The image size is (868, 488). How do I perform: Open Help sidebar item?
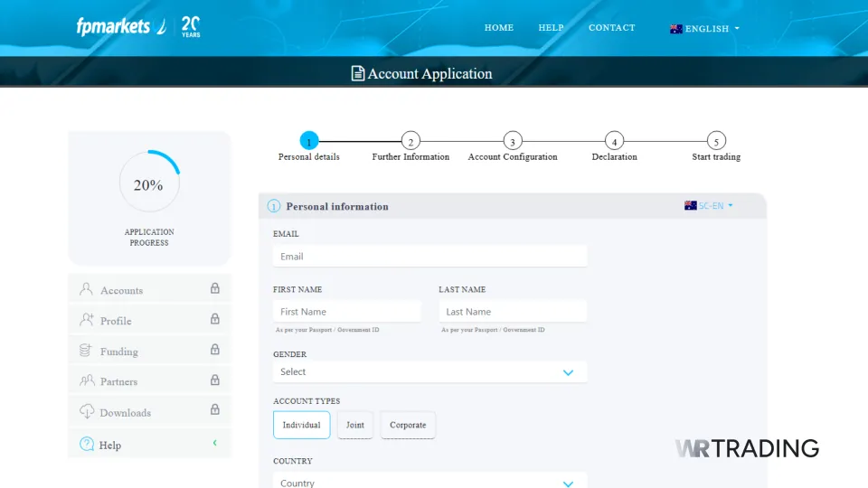point(150,443)
